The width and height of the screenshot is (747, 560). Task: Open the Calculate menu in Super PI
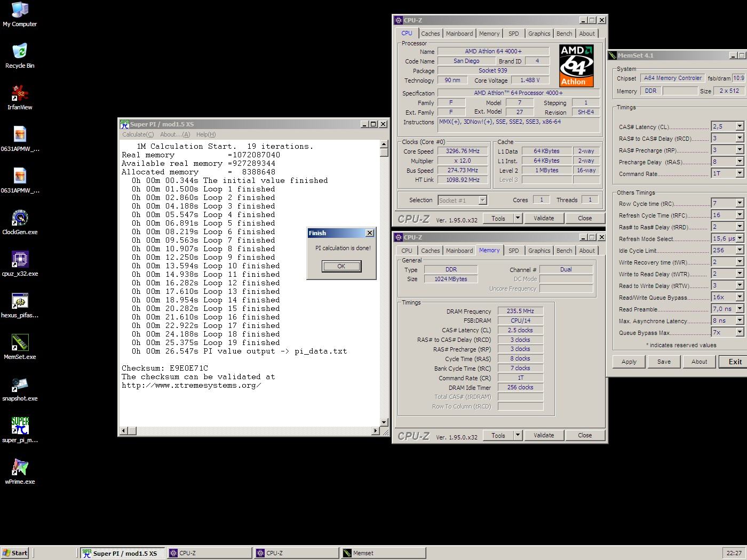click(x=138, y=134)
